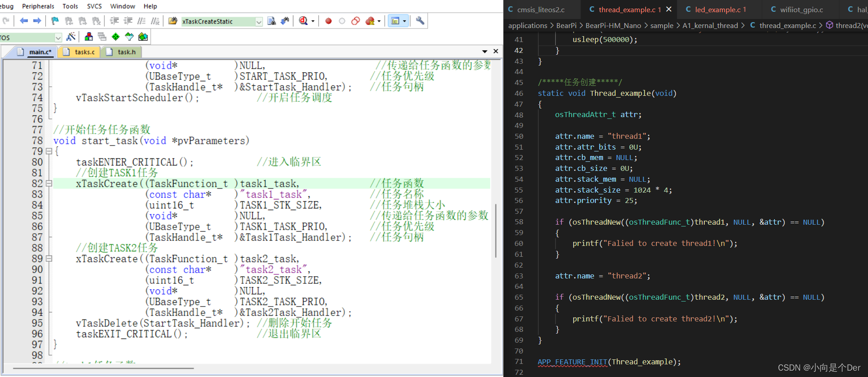Image resolution: width=868 pixels, height=377 pixels.
Task: Click the applications breadcrumb
Action: [x=528, y=26]
